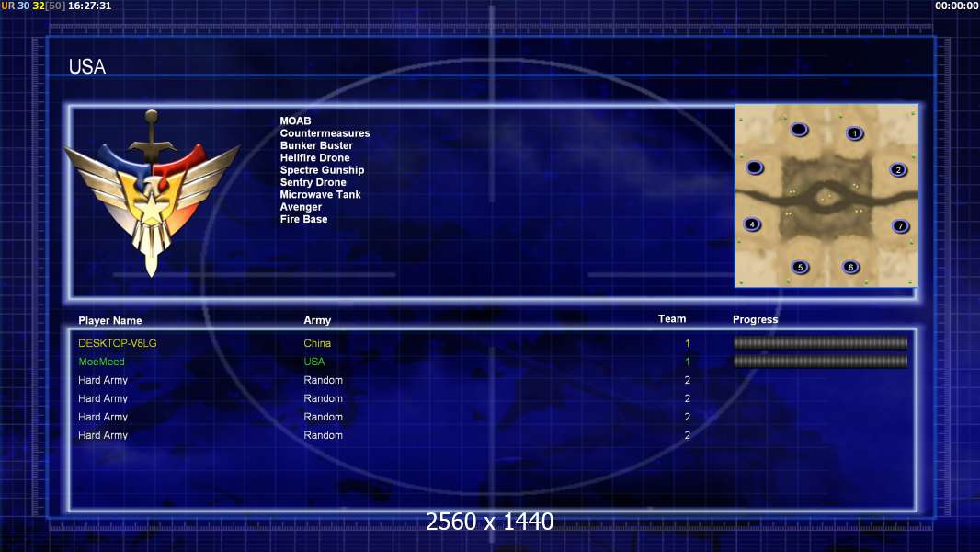
Task: Click the 16:27:31 clock readout
Action: (x=89, y=6)
